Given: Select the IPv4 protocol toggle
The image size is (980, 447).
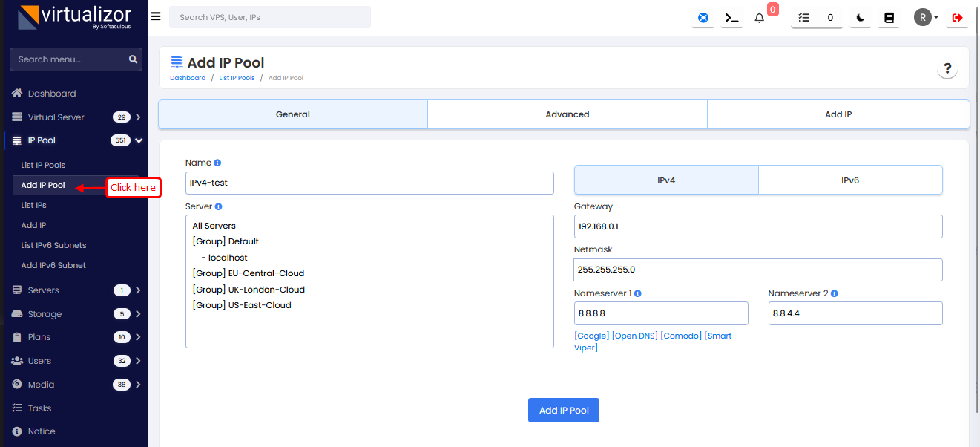Looking at the screenshot, I should point(666,180).
